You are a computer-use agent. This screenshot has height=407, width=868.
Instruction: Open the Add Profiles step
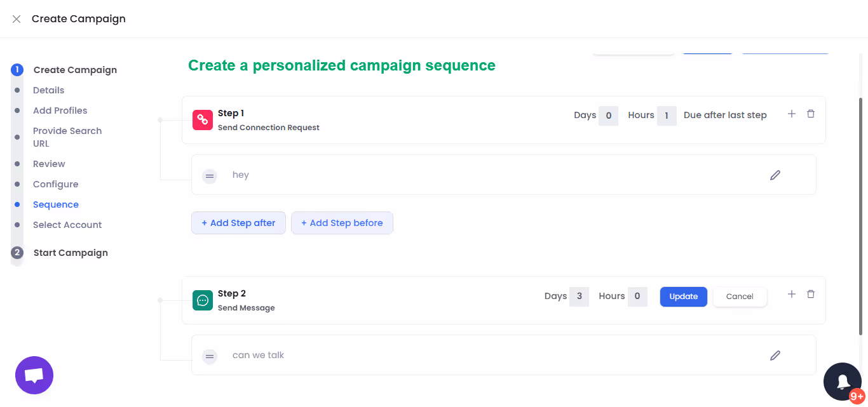click(x=60, y=110)
